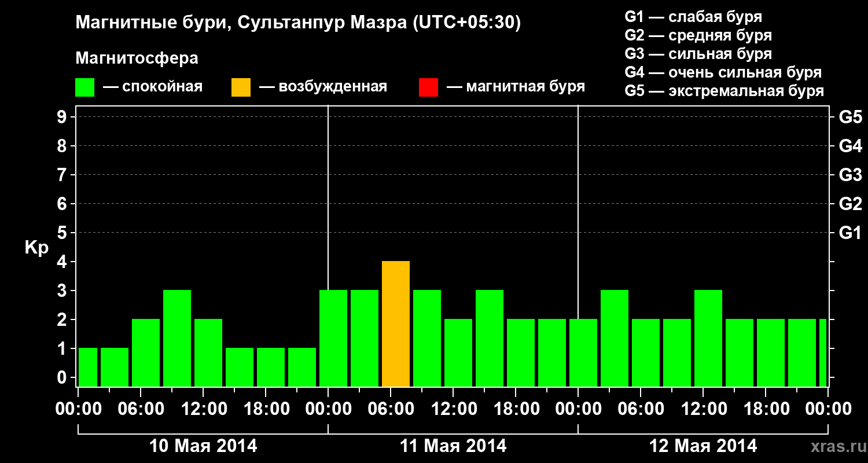Click the 'G1 — слабая буря' legend line
868x463 pixels.
(x=693, y=17)
